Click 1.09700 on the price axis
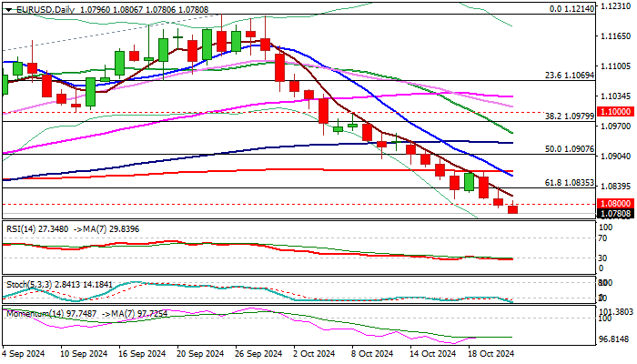This screenshot has height=364, width=637. 615,126
